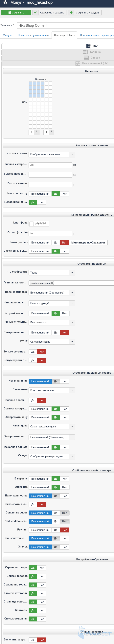Open Поле сортировки dropdown
This screenshot has height=644, width=114.
tap(52, 293)
